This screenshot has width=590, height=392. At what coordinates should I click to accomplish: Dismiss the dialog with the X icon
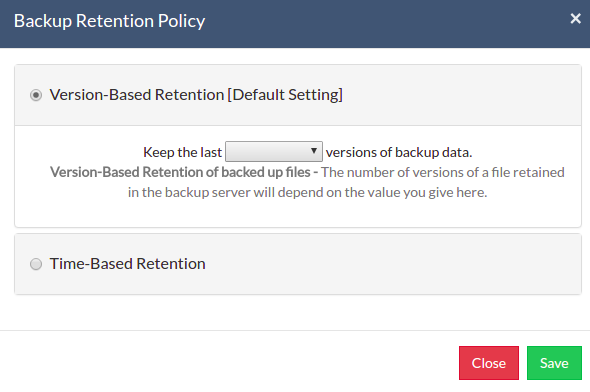575,18
